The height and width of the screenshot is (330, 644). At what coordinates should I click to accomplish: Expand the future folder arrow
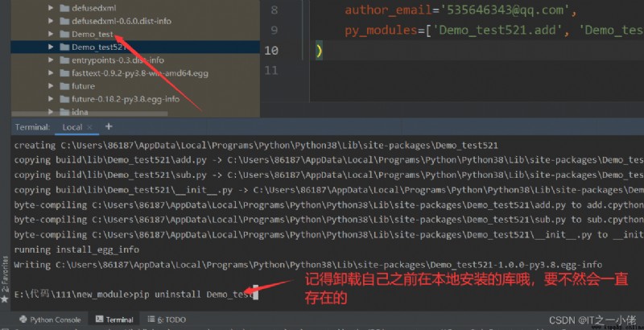coord(51,86)
